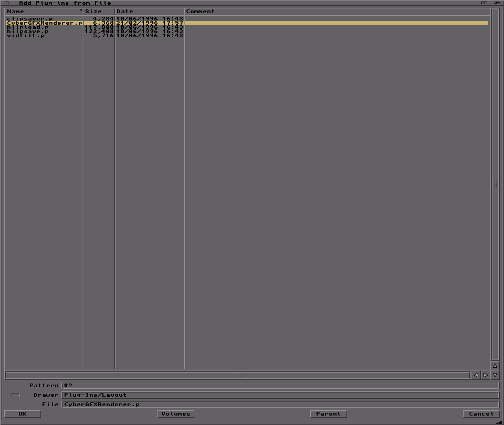Click the horizontal scroll left arrow
Screen dimensions: 504x425
click(477, 375)
